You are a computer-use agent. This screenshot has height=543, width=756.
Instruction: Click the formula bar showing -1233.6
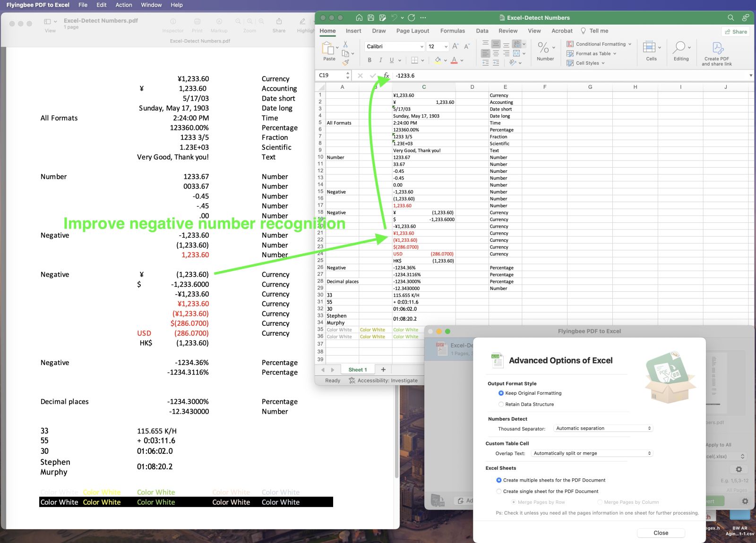(x=569, y=76)
